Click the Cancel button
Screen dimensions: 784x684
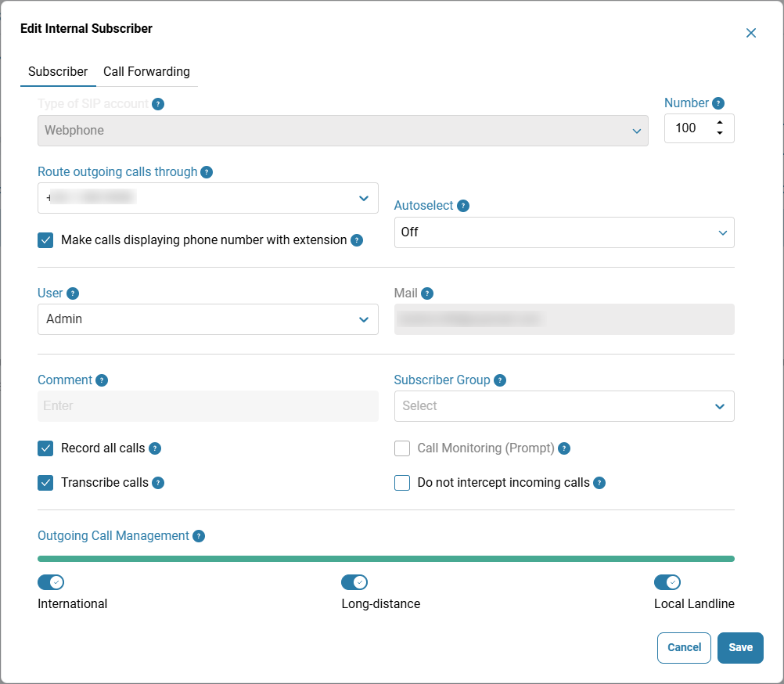(684, 648)
